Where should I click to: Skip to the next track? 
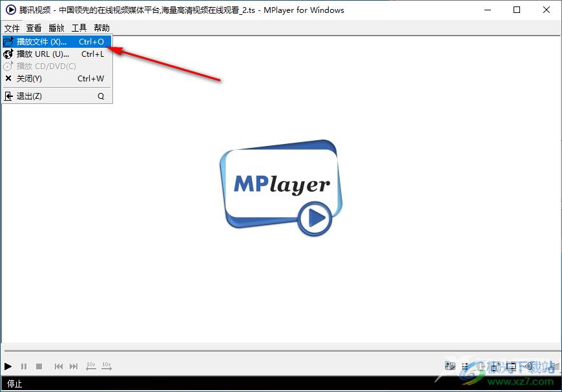pyautogui.click(x=74, y=366)
